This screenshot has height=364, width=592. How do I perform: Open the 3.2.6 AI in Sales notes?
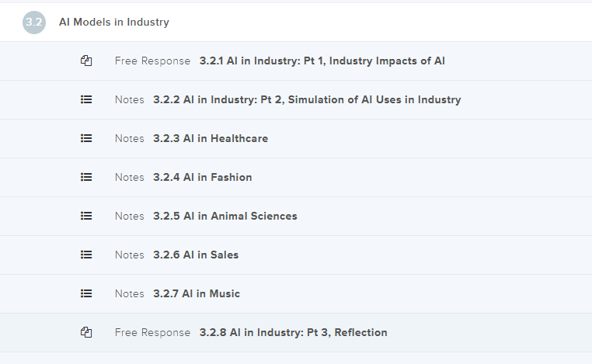[196, 255]
